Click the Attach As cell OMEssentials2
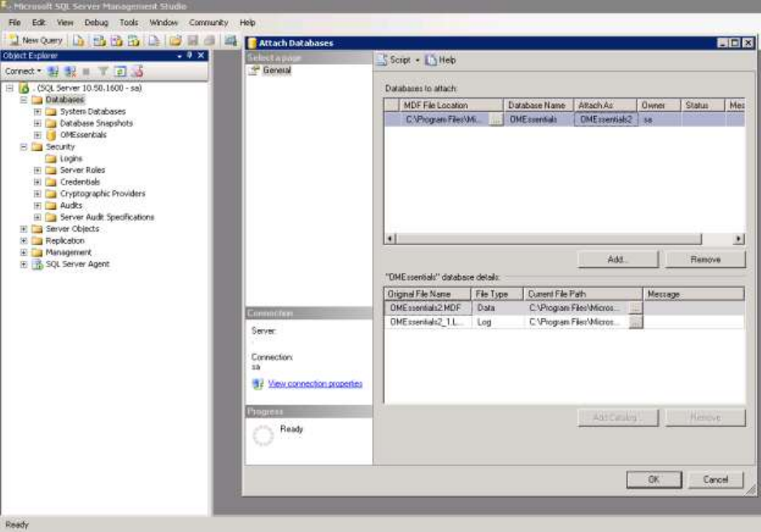761x532 pixels. [x=606, y=119]
